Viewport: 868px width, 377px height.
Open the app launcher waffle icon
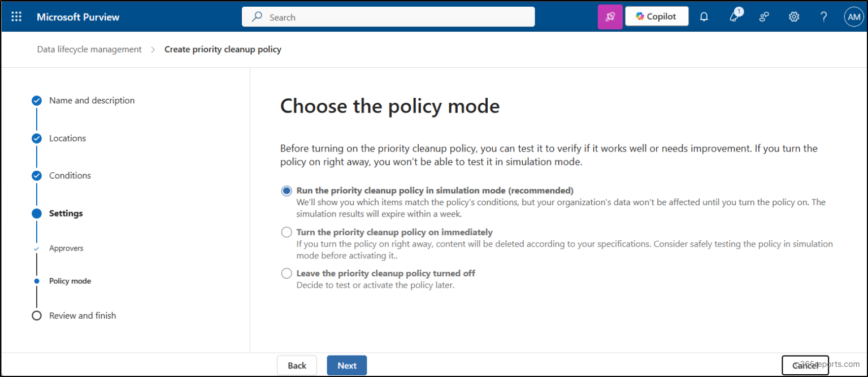pyautogui.click(x=16, y=17)
